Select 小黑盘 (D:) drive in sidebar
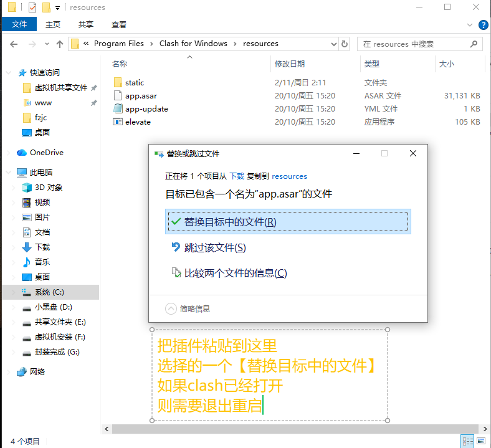 pyautogui.click(x=53, y=307)
